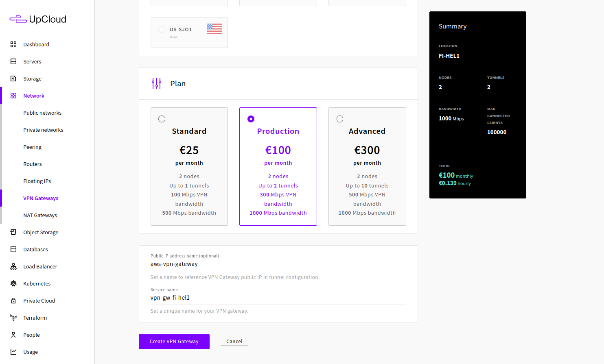
Task: Click the €100 monthly total in Summary
Action: point(456,175)
